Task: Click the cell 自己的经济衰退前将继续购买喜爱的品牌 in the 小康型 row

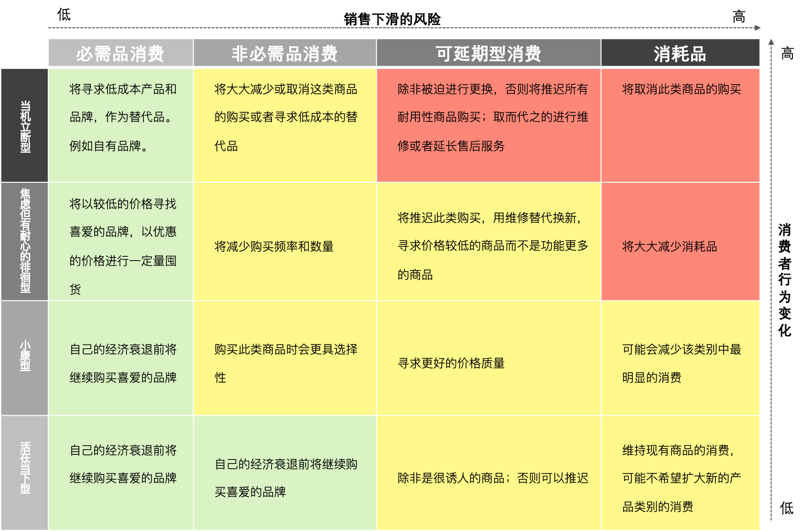Action: click(x=121, y=358)
